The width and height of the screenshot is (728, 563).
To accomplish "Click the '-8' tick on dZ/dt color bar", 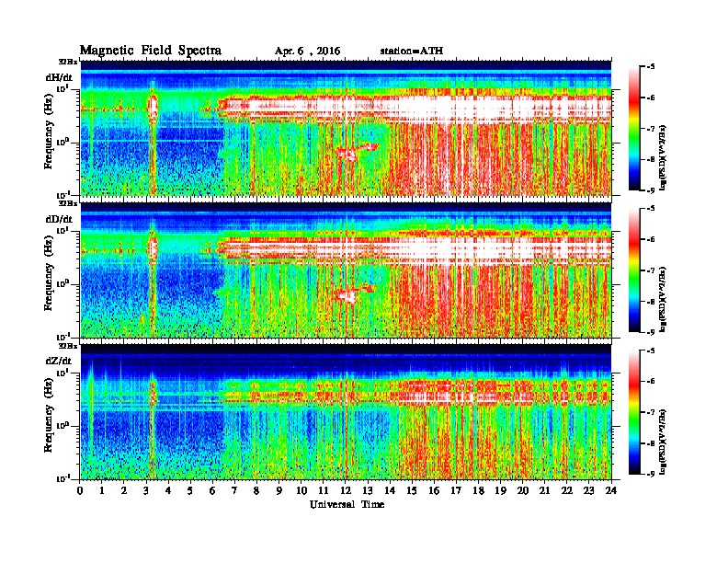I will 651,443.
